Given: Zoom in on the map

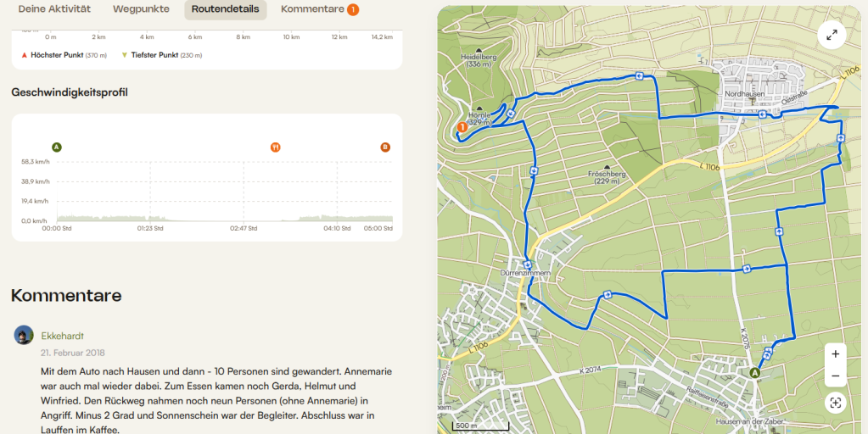Looking at the screenshot, I should (835, 353).
